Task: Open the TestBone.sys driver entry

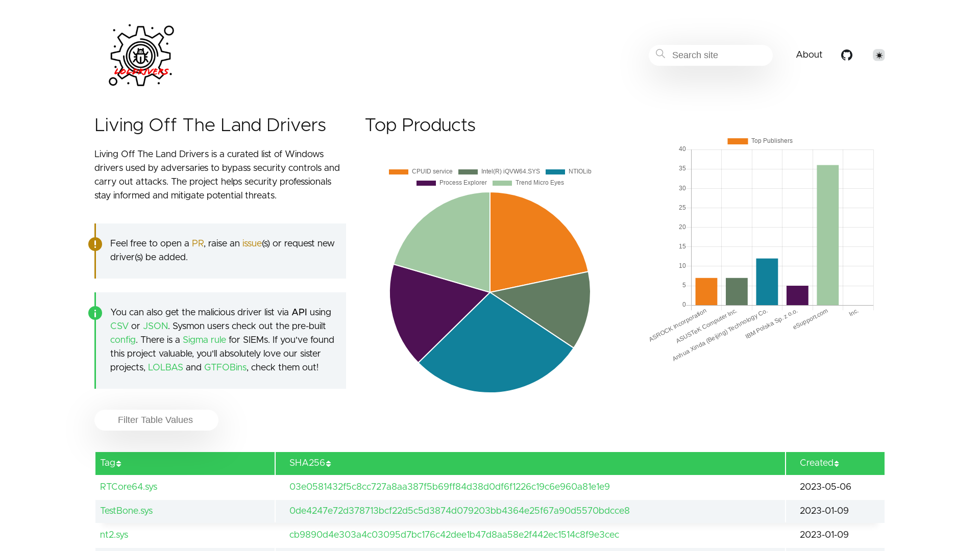Action: tap(126, 511)
